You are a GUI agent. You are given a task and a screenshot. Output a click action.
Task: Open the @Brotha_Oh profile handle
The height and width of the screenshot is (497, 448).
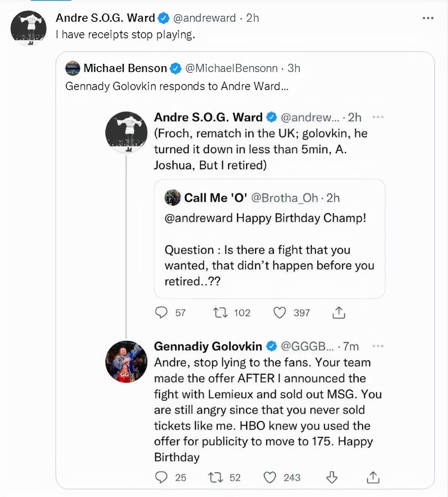[284, 198]
